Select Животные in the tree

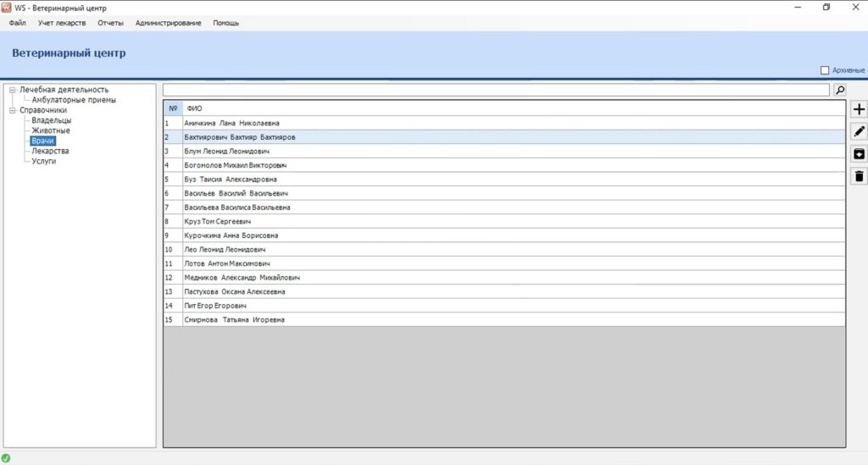[50, 130]
